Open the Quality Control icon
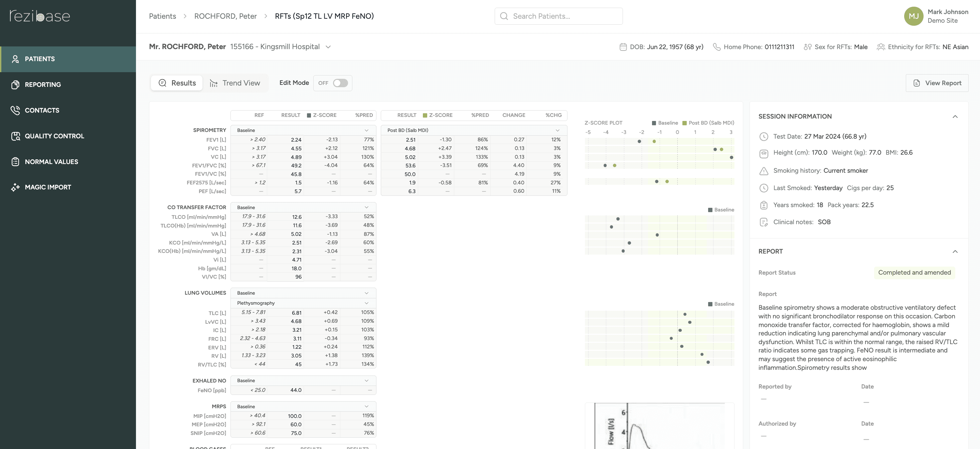Image resolution: width=980 pixels, height=449 pixels. click(15, 136)
